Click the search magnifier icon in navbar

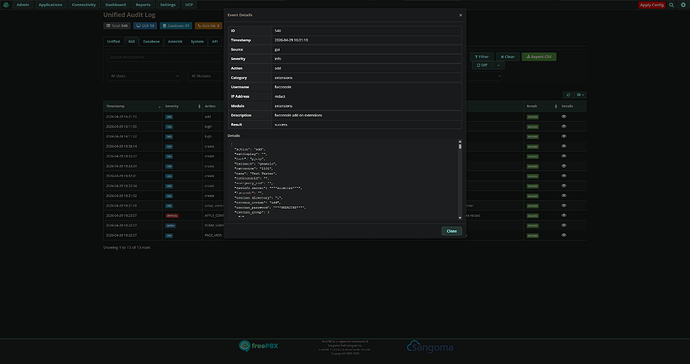(x=672, y=5)
